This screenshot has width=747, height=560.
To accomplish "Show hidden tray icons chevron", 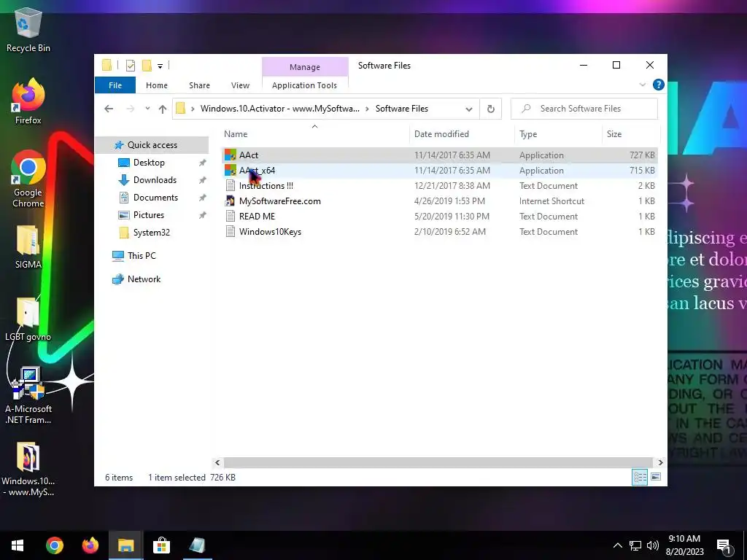I will (x=617, y=545).
